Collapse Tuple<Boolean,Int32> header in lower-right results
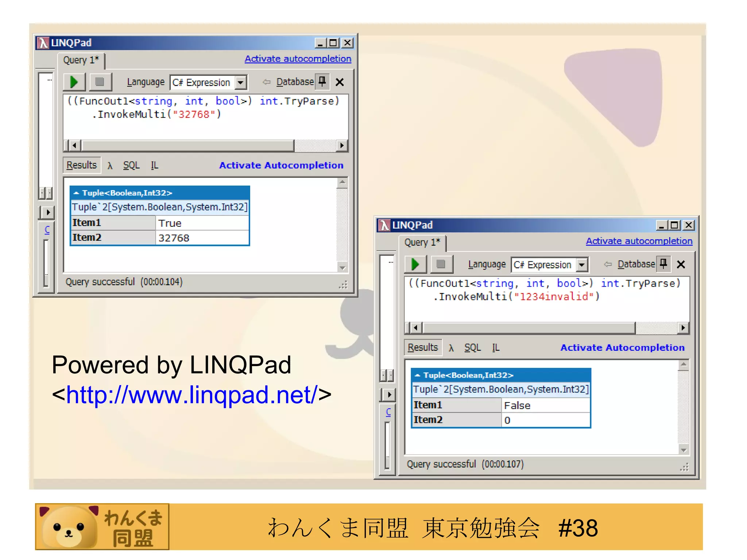This screenshot has height=560, width=747. [501, 375]
